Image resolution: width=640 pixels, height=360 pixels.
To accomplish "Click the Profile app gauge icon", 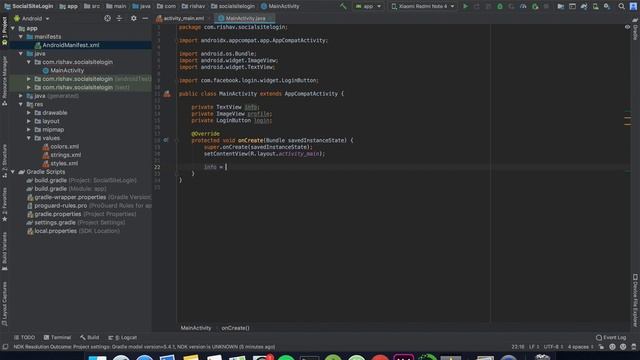I will coord(523,6).
